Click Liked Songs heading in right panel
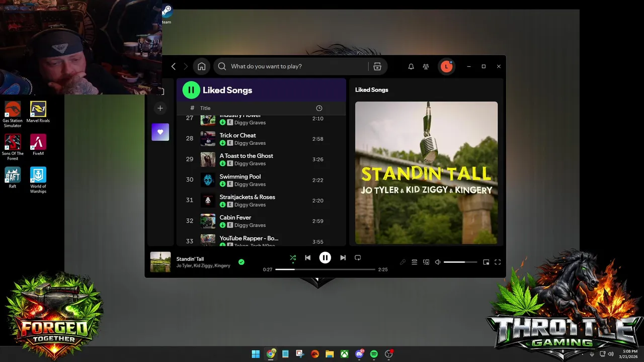The height and width of the screenshot is (362, 644). 371,89
